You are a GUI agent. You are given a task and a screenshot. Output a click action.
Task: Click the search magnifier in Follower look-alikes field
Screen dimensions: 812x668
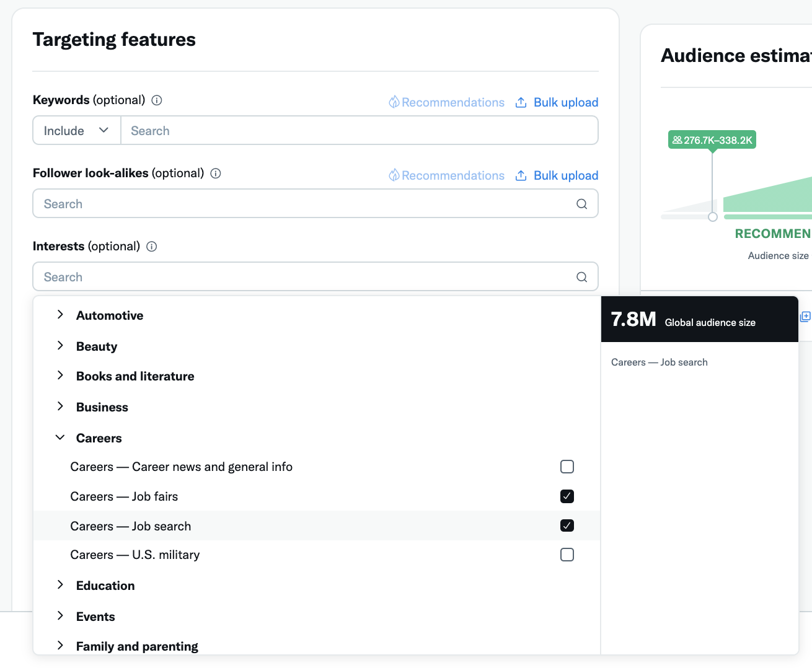581,204
